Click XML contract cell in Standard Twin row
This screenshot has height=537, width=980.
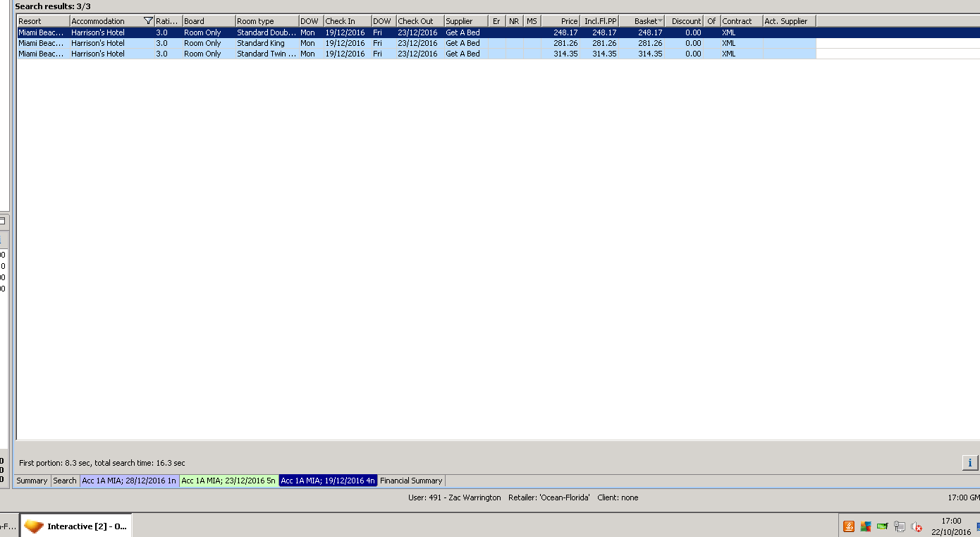[x=742, y=54]
